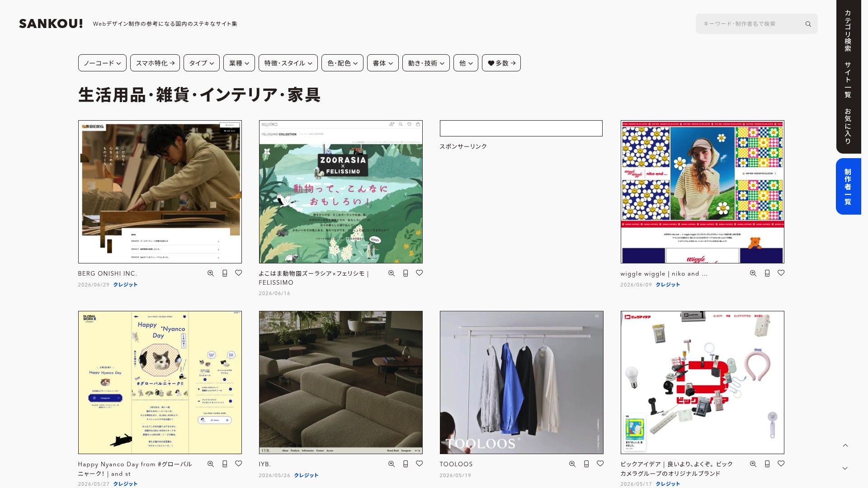Click the sponsor link banner box
The image size is (868, 488).
(521, 128)
